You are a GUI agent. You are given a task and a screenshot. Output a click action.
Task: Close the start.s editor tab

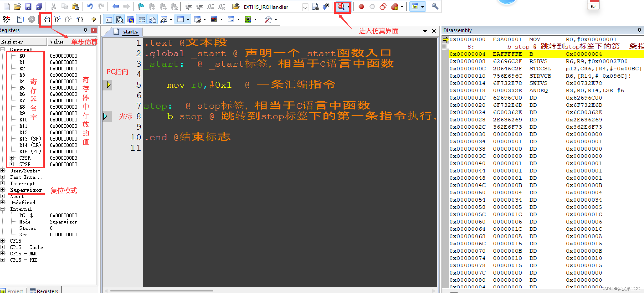coord(434,31)
